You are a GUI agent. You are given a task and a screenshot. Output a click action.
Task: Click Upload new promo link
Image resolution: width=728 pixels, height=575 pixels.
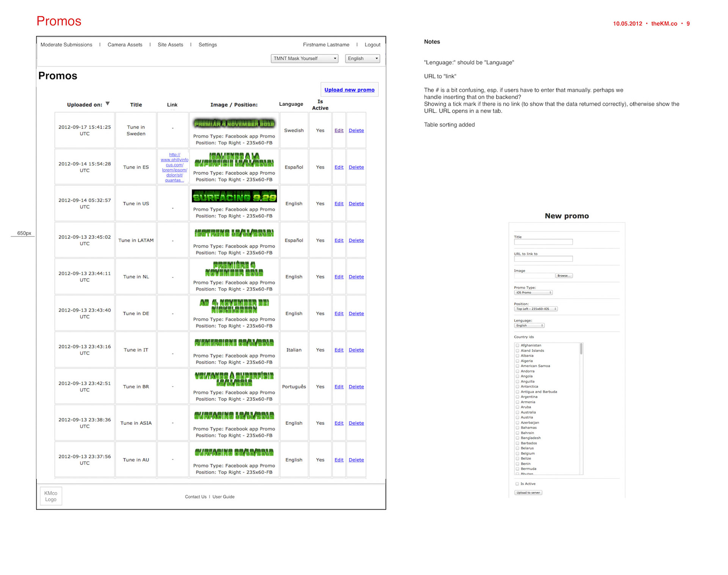(349, 90)
